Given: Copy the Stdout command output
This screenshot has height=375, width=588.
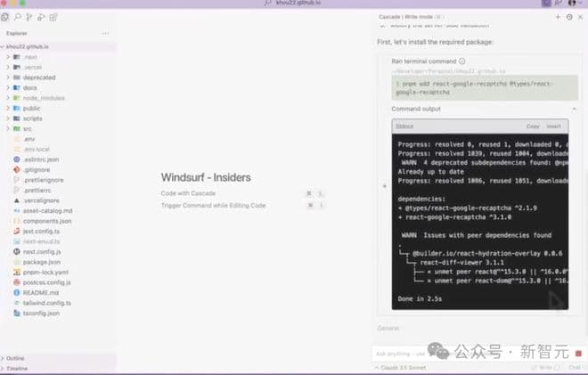Looking at the screenshot, I should point(533,126).
